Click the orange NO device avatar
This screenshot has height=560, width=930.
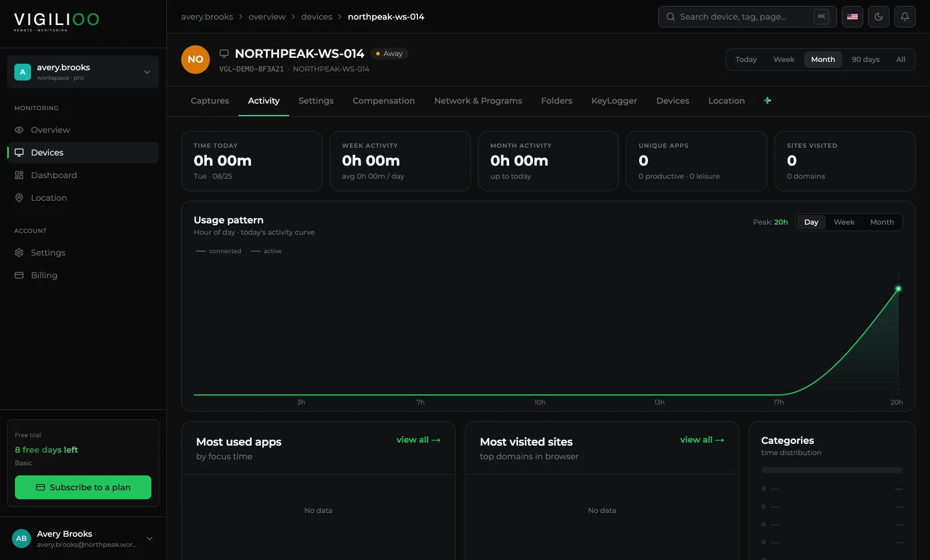click(x=196, y=60)
